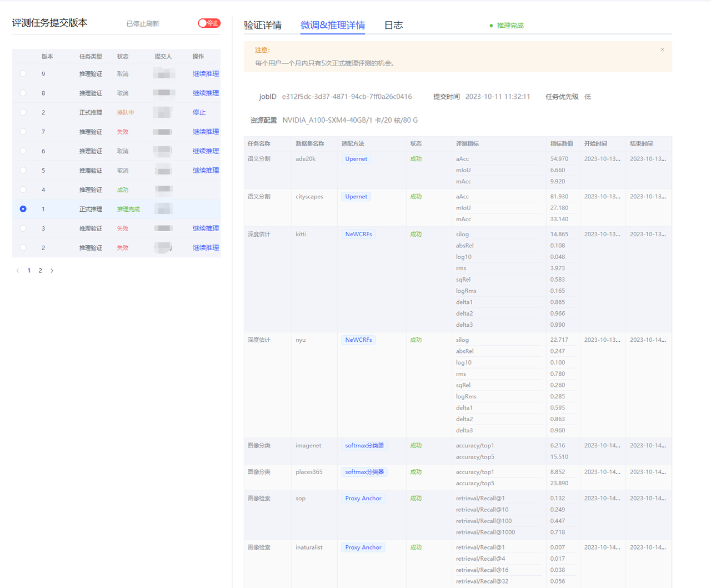Click 继续推理 link for version 8
This screenshot has width=711, height=588.
pos(206,93)
